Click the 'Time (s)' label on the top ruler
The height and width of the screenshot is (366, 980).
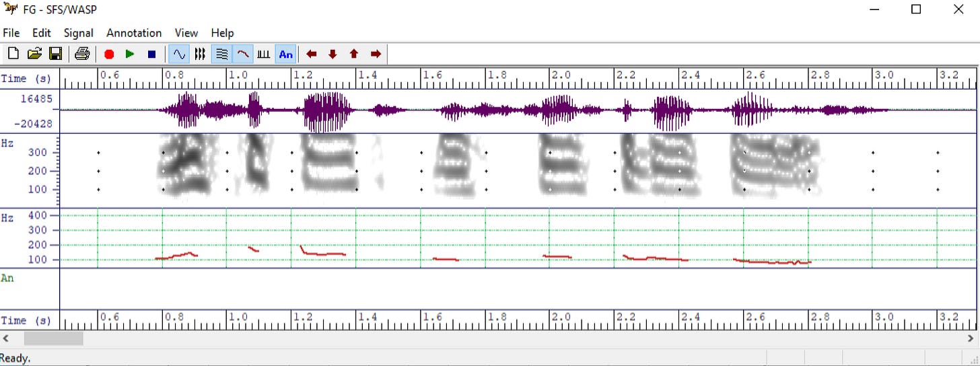(26, 79)
